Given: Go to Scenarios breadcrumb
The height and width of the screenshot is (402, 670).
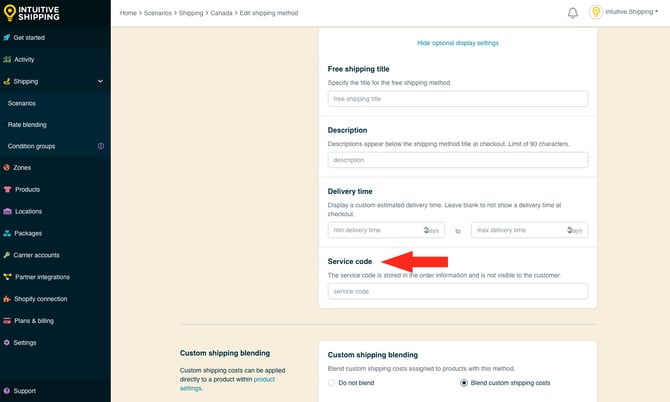Looking at the screenshot, I should pyautogui.click(x=158, y=13).
